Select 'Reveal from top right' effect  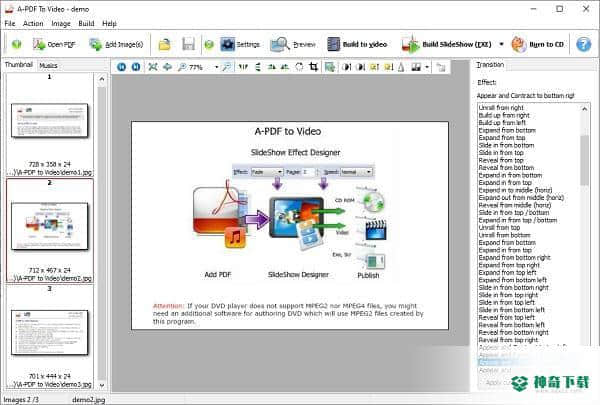[x=508, y=340]
